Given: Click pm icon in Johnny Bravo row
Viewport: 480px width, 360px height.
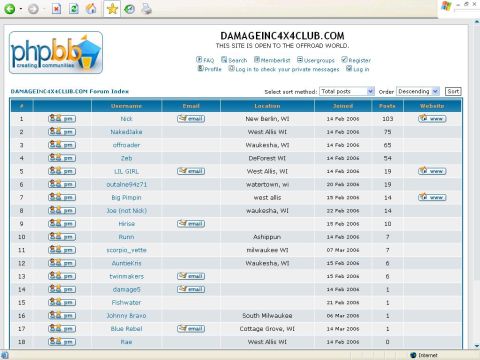Looking at the screenshot, I should (x=62, y=315).
